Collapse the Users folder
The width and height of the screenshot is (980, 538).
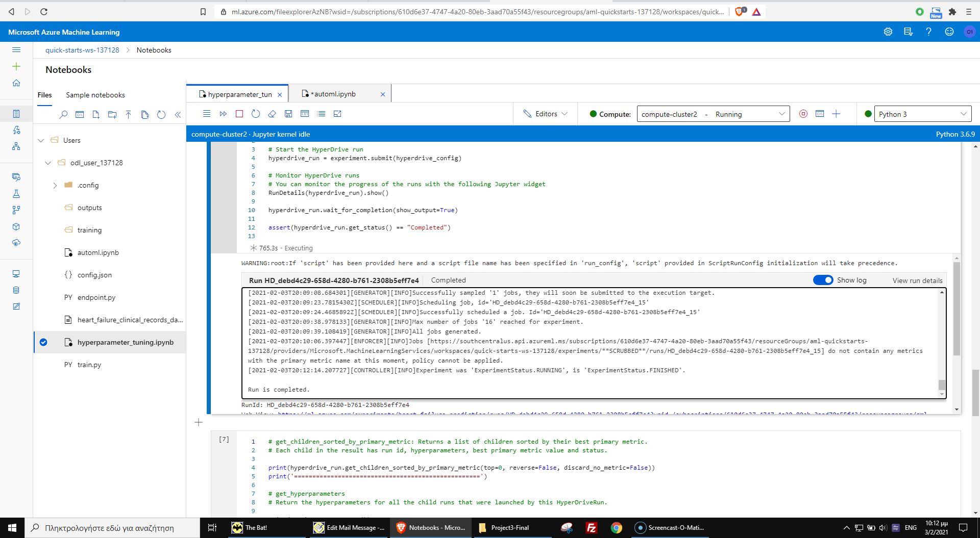(x=41, y=140)
